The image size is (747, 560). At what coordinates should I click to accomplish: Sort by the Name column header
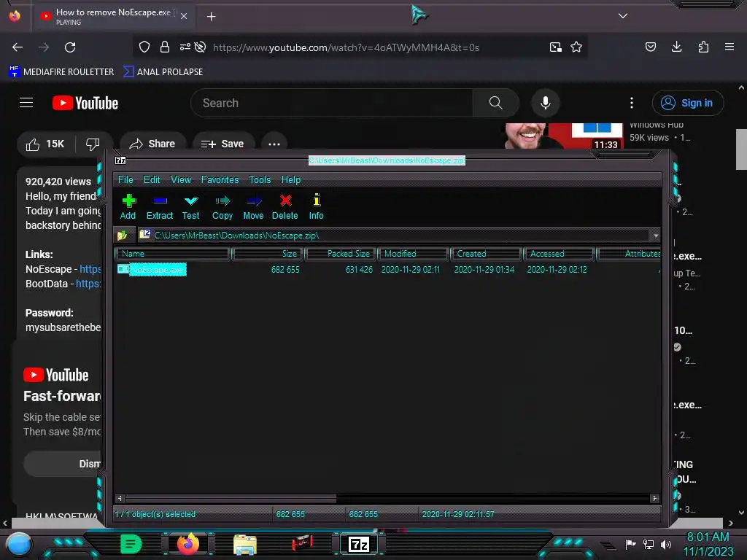click(174, 254)
